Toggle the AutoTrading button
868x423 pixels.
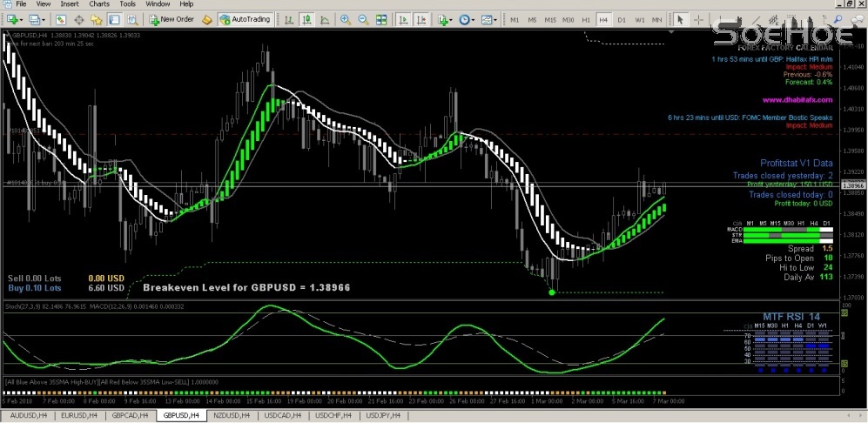click(245, 19)
